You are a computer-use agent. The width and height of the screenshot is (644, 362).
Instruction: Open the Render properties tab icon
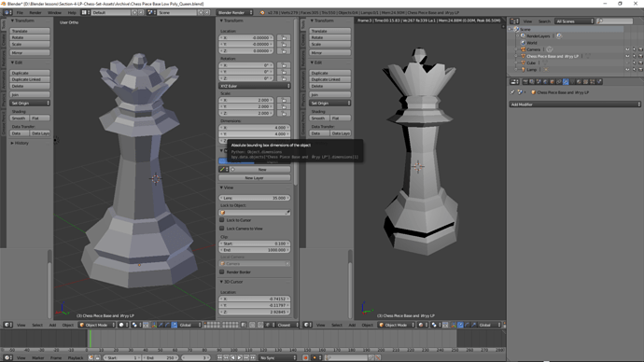pyautogui.click(x=525, y=82)
